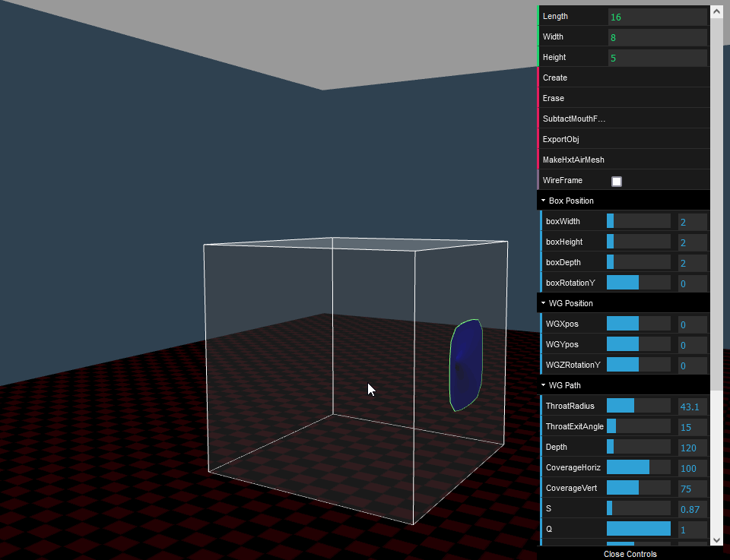The image size is (730, 560).
Task: Adjust the boxWidth slider
Action: pyautogui.click(x=638, y=221)
